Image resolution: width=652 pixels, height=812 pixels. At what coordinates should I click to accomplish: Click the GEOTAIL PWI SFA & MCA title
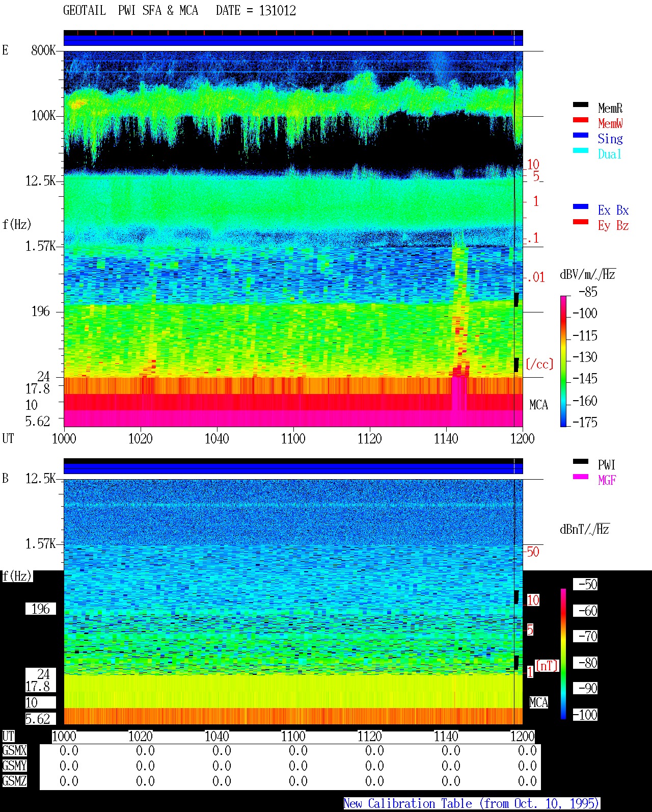(179, 11)
